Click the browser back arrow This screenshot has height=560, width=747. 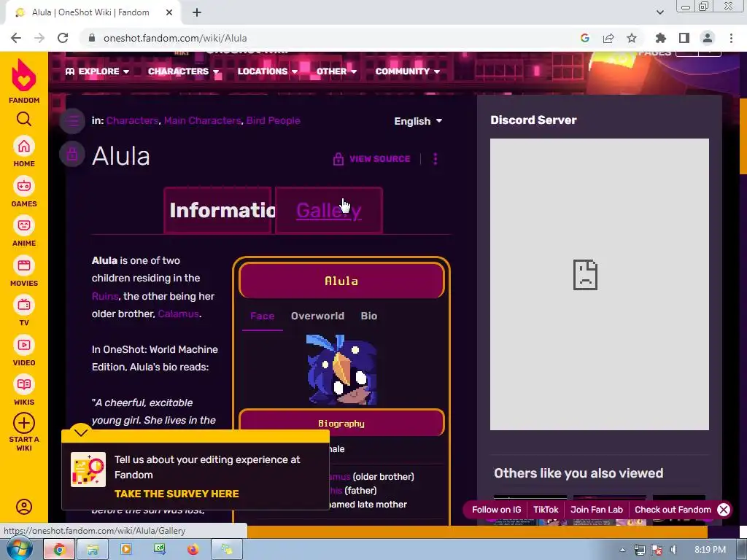click(16, 38)
